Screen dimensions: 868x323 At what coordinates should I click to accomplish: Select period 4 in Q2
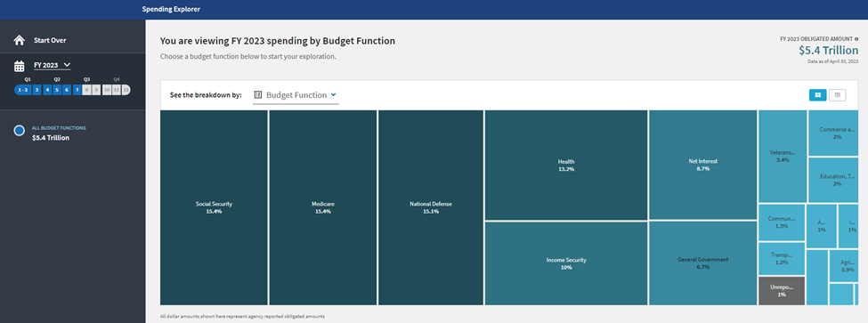47,90
